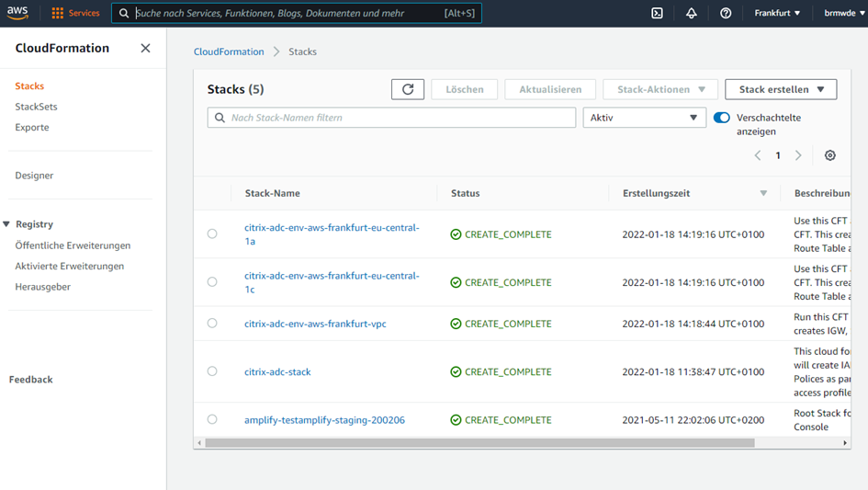Image resolution: width=868 pixels, height=490 pixels.
Task: Open Öffentliche Erweiterungen
Action: click(73, 245)
